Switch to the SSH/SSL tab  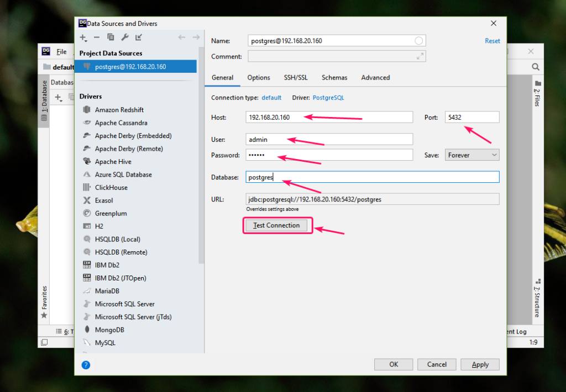click(296, 77)
